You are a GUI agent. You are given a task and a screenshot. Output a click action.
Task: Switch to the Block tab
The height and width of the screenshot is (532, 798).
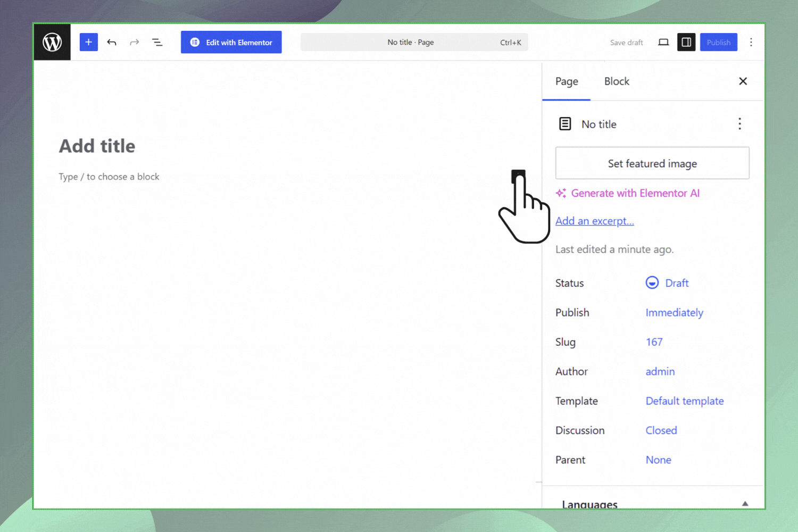pyautogui.click(x=617, y=81)
